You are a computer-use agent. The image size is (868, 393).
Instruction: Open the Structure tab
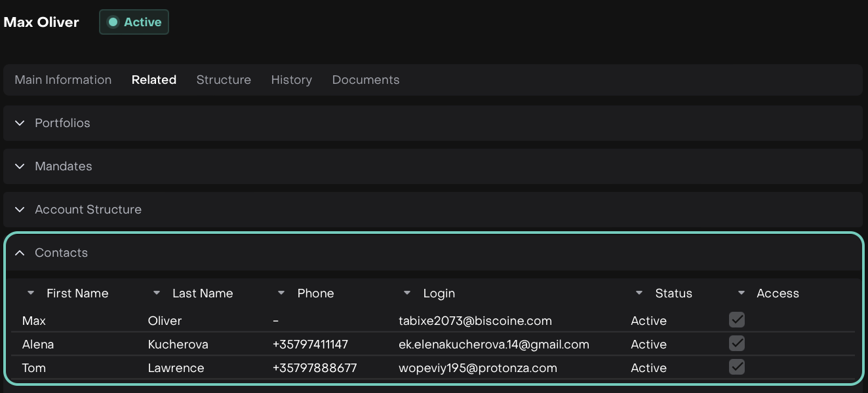[x=224, y=80]
